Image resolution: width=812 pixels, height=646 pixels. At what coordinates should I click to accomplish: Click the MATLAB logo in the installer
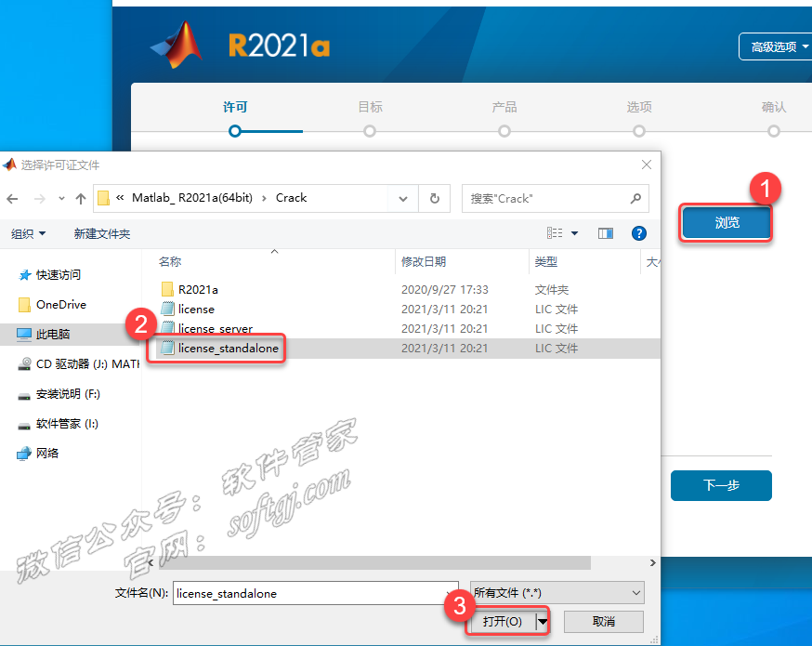click(x=178, y=45)
